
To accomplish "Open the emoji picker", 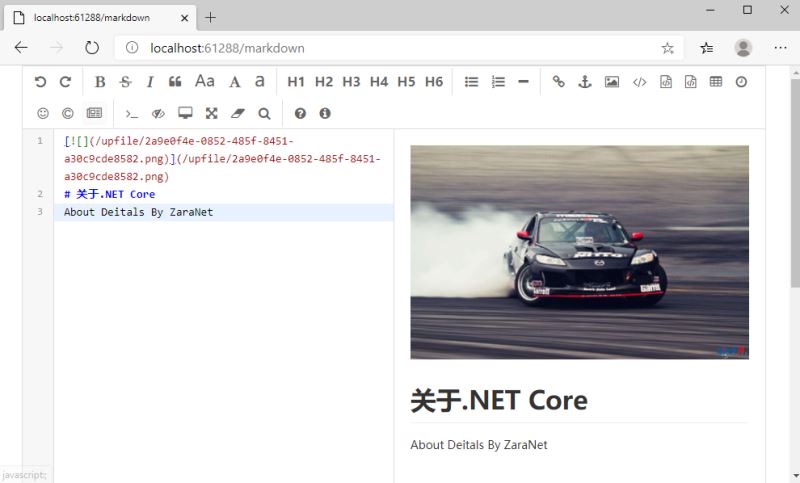I will coord(43,113).
